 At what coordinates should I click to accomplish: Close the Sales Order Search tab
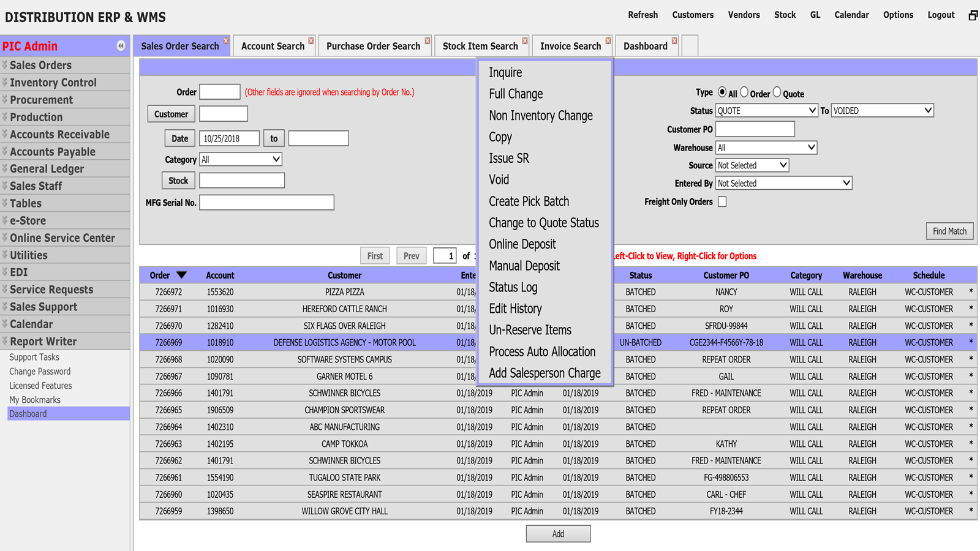226,41
